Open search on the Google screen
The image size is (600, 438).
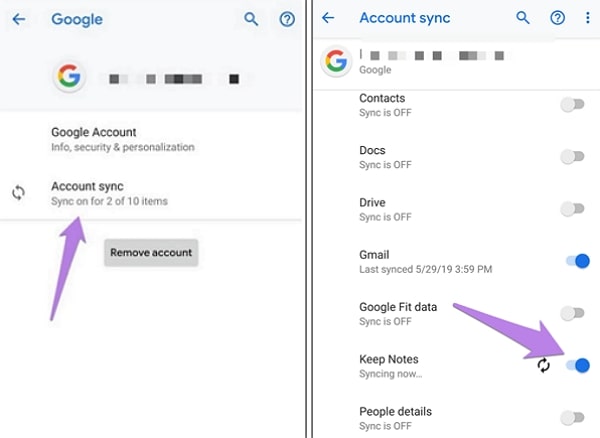tap(251, 19)
